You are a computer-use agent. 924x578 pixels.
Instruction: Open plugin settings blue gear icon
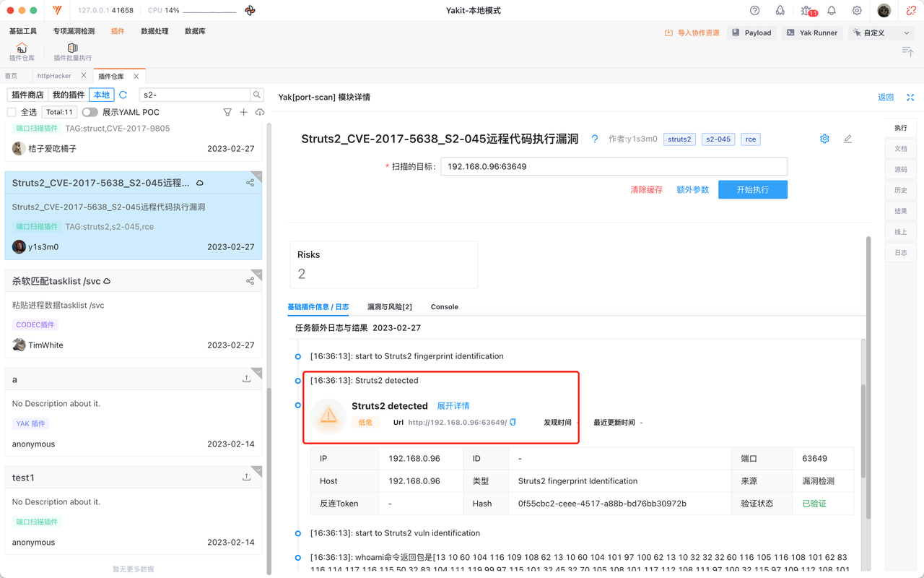824,139
